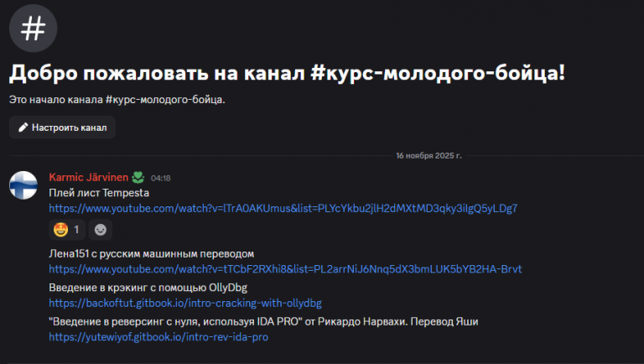This screenshot has height=364, width=644.
Task: Toggle the star-eyes emoji reaction
Action: [67, 230]
